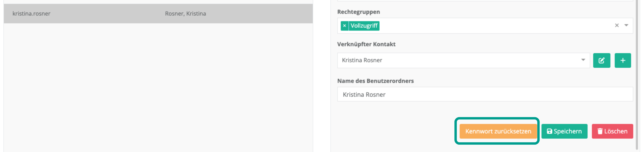Expand the Rechtegruppen dropdown arrow
Image resolution: width=644 pixels, height=152 pixels.
pyautogui.click(x=626, y=25)
